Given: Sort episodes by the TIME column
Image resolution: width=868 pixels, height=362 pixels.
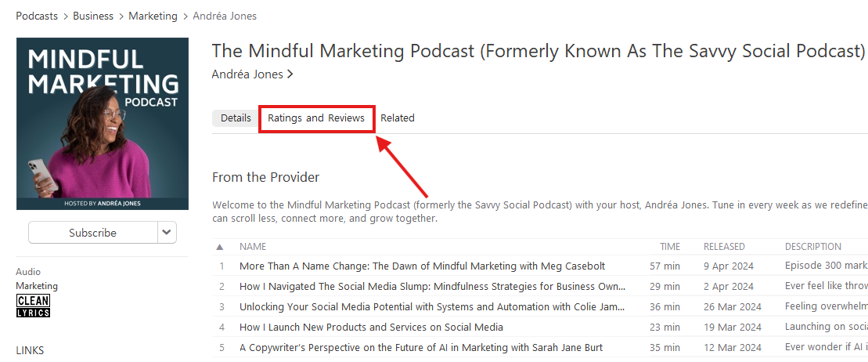Looking at the screenshot, I should click(x=669, y=247).
